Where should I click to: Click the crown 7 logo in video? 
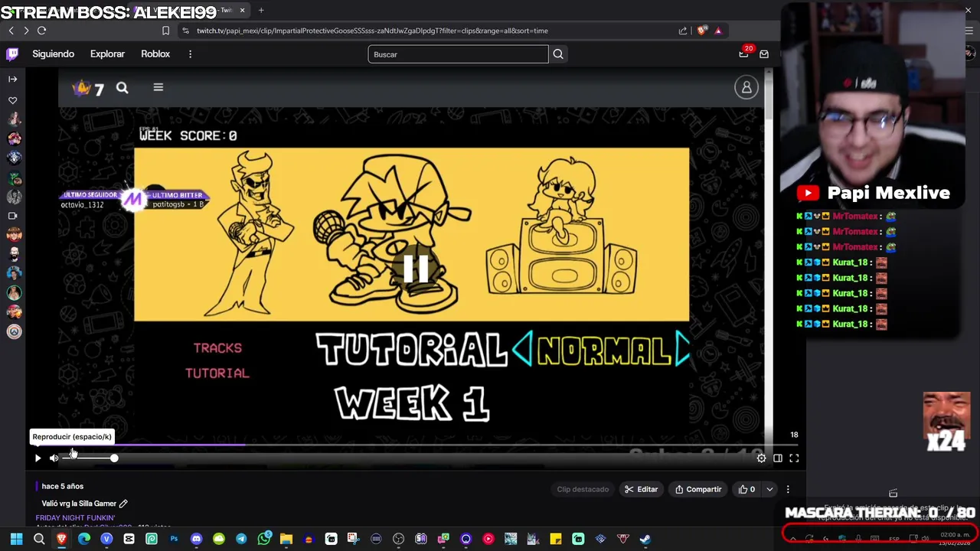pos(88,89)
